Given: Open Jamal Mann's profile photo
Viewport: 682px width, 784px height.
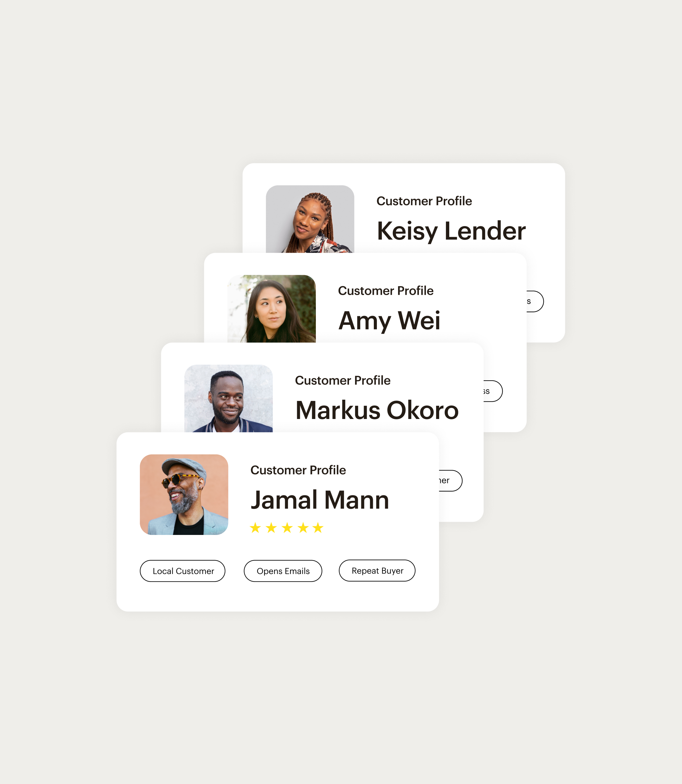Looking at the screenshot, I should pyautogui.click(x=184, y=494).
